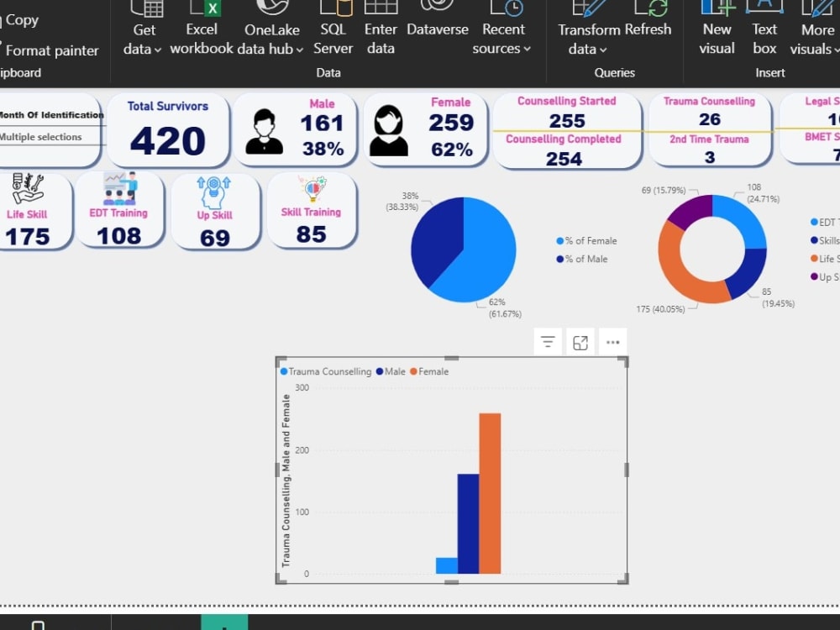Expand Recent sources dropdown
The height and width of the screenshot is (630, 840).
click(502, 29)
